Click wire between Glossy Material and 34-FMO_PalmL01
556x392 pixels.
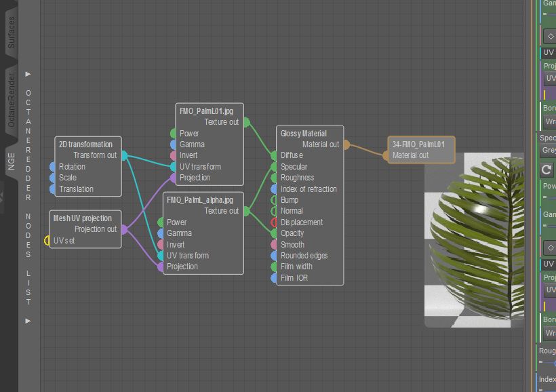point(366,150)
